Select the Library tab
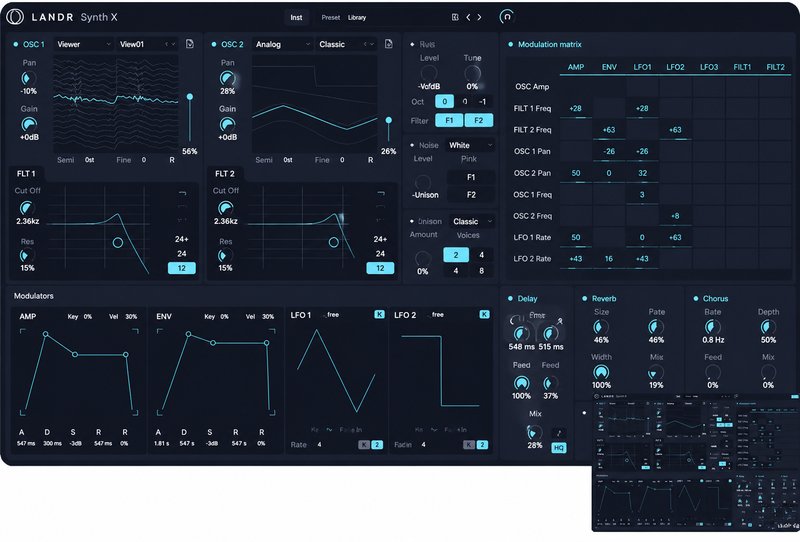Screen dimensions: 800x542 (x=357, y=17)
